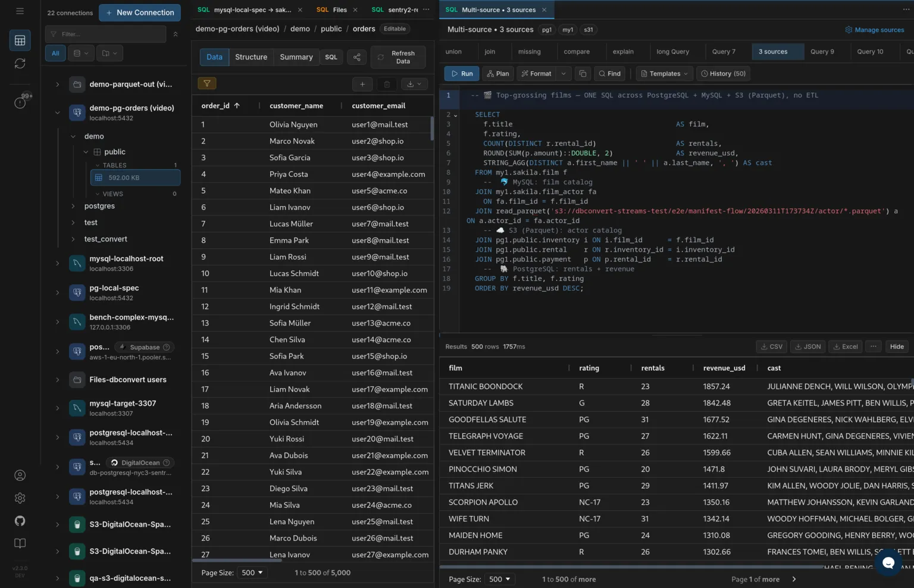The width and height of the screenshot is (914, 588).
Task: Click the add row plus icon
Action: point(362,85)
